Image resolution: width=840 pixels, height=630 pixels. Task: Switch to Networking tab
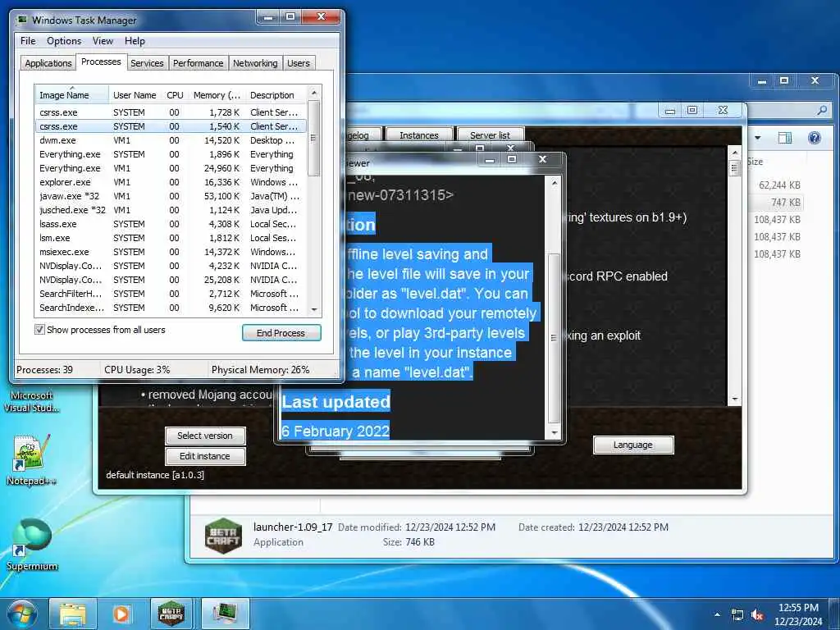pos(256,63)
